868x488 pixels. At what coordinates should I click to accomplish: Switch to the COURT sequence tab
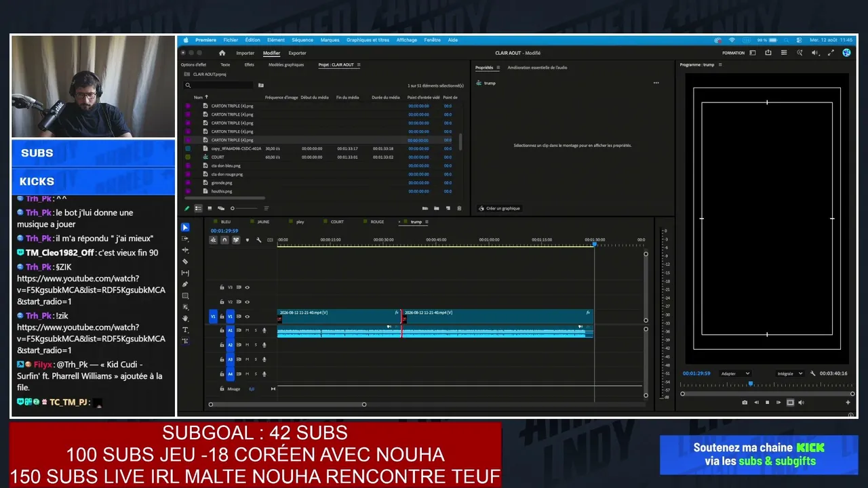pos(337,222)
